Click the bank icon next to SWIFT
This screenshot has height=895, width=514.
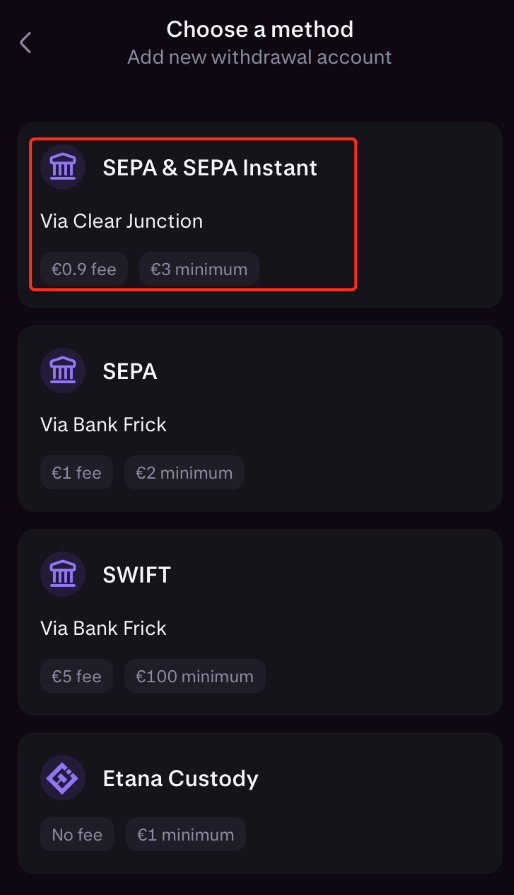point(63,574)
